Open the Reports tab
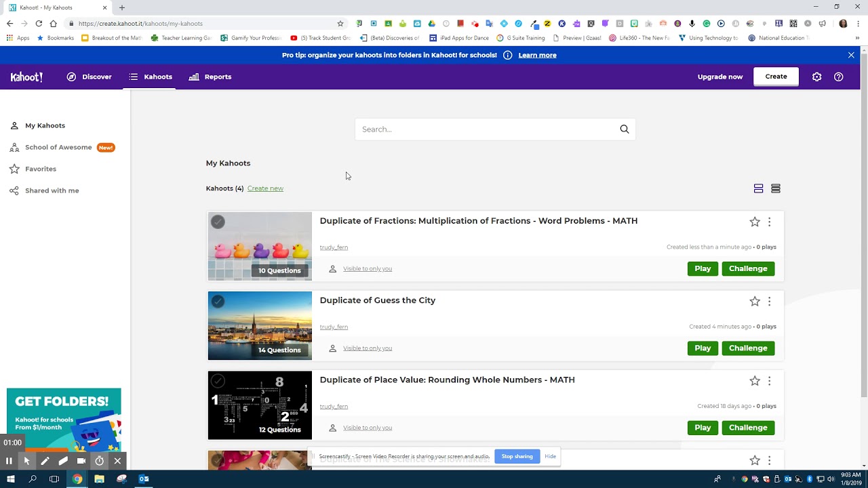 pos(210,77)
